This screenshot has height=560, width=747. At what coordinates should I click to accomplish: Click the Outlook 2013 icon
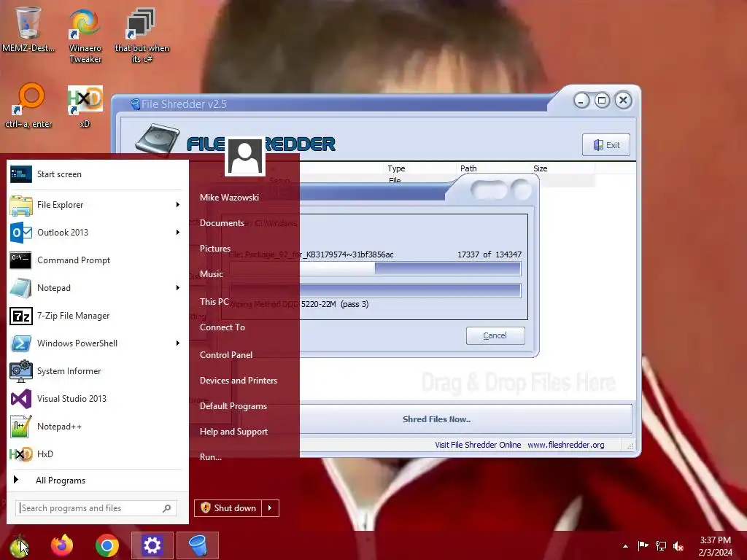21,233
